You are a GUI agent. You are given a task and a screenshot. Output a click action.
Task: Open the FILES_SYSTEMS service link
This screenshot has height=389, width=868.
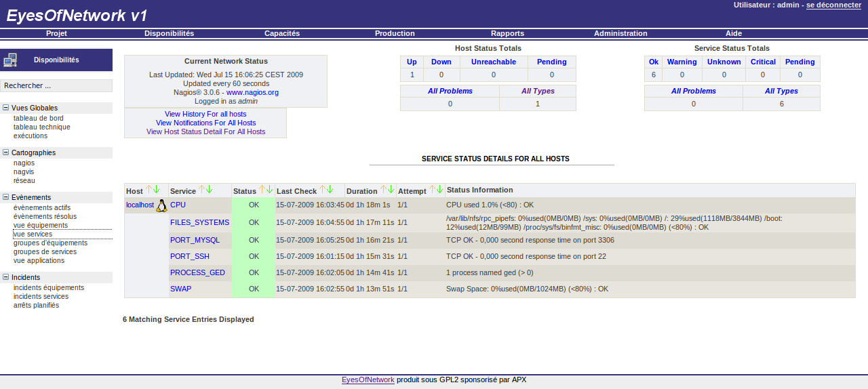tap(199, 222)
